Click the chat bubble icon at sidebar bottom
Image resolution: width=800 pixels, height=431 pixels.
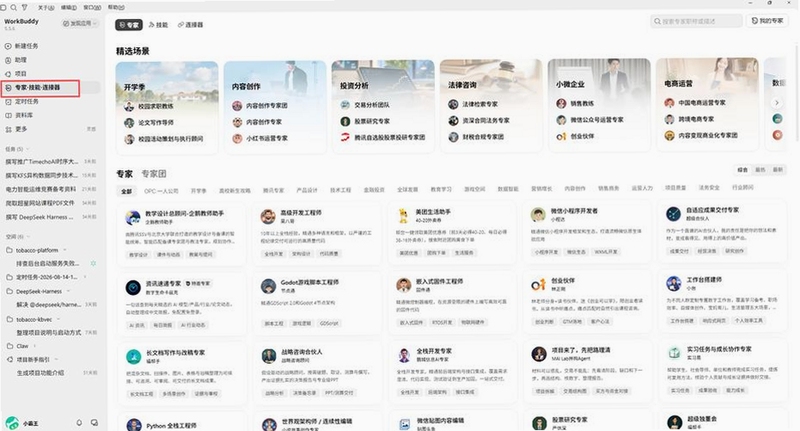coord(94,423)
